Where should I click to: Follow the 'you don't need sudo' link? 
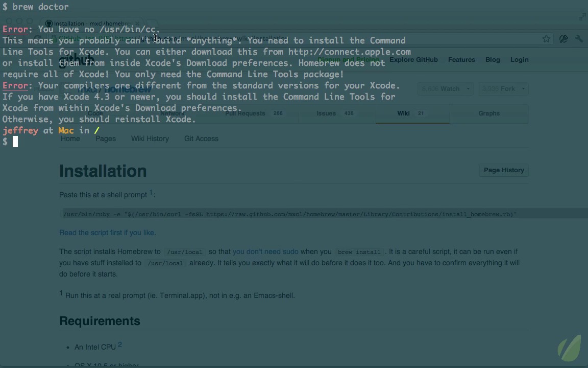coord(265,251)
